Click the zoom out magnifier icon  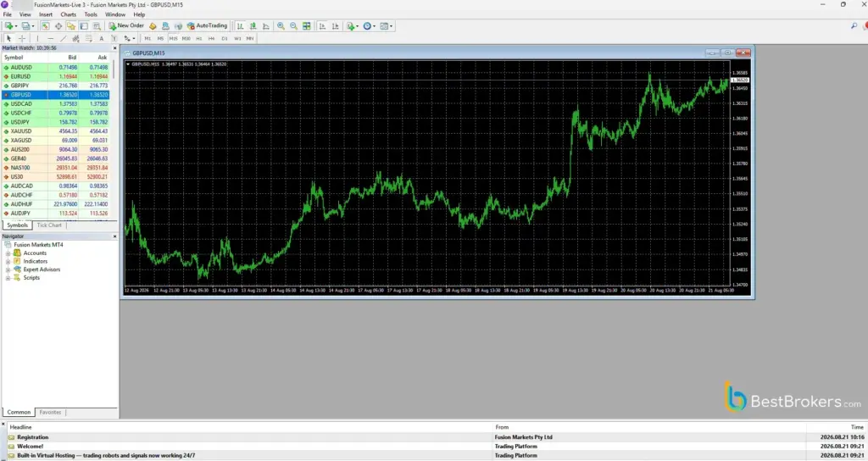coord(293,26)
